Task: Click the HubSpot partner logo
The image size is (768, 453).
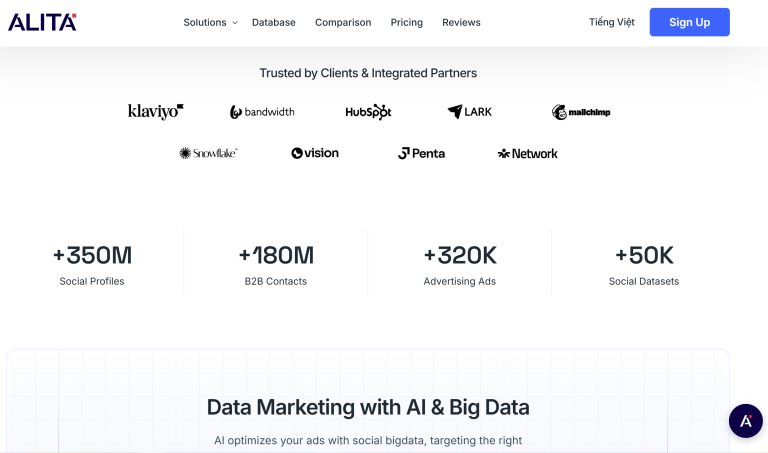Action: pos(368,112)
